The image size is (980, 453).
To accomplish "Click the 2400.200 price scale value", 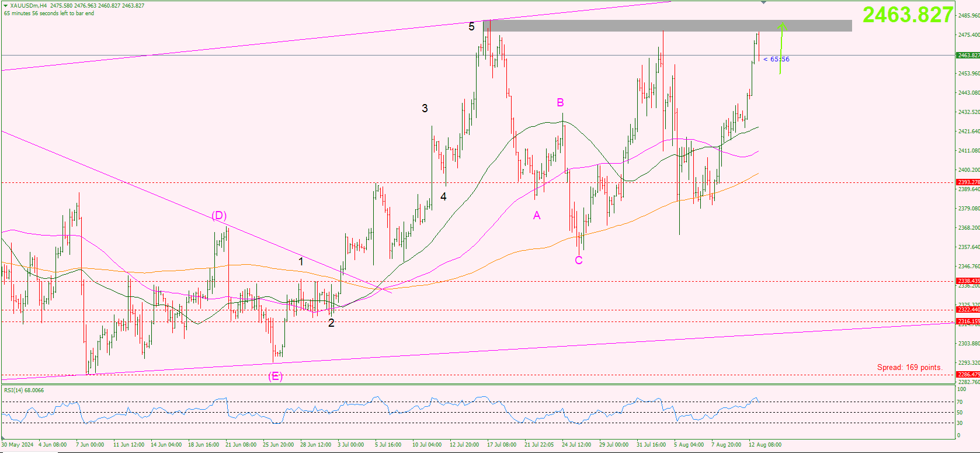I will tap(969, 170).
